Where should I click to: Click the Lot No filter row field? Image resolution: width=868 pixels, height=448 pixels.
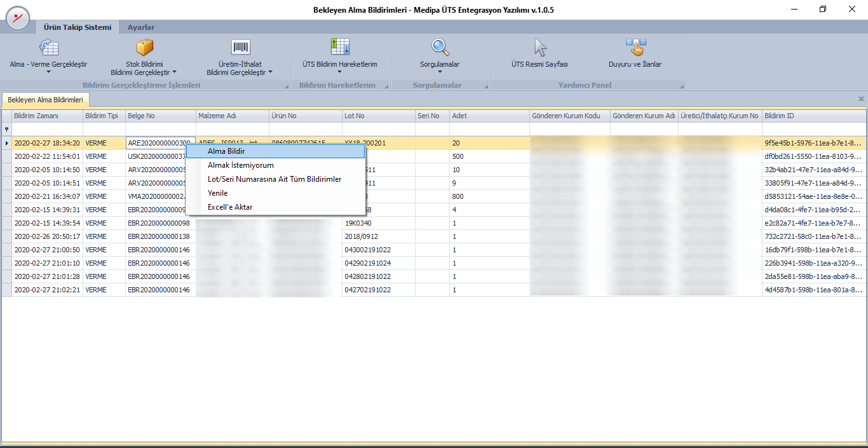[x=378, y=129]
